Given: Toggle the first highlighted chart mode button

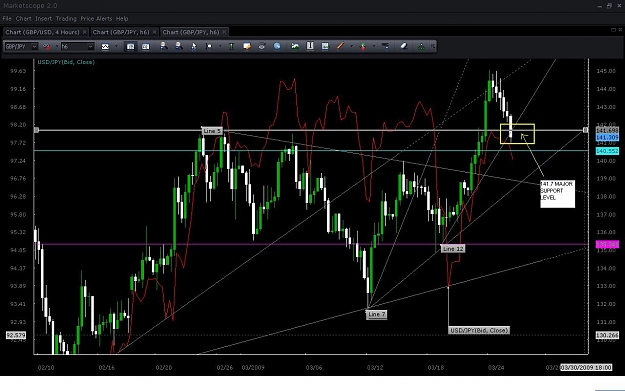Looking at the screenshot, I should [x=130, y=47].
